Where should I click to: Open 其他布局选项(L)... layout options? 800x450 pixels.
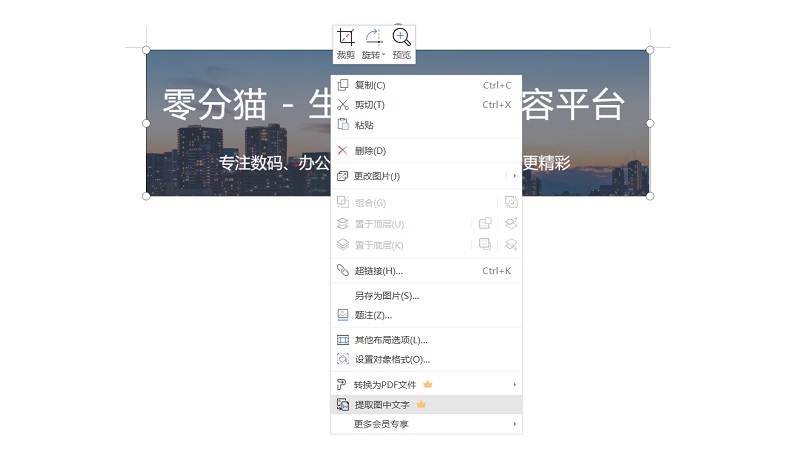click(426, 340)
